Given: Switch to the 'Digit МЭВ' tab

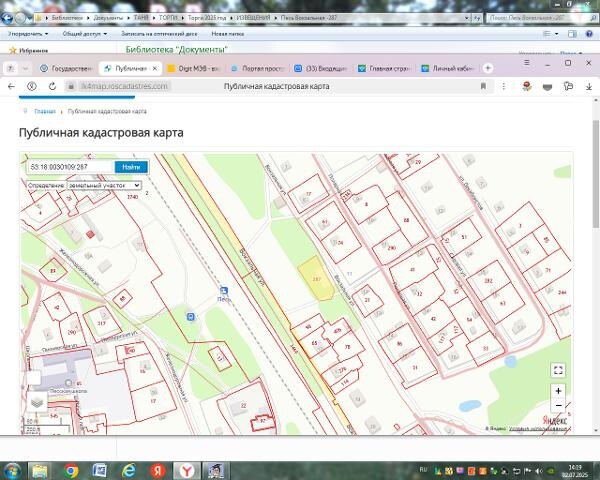Looking at the screenshot, I should coord(194,69).
